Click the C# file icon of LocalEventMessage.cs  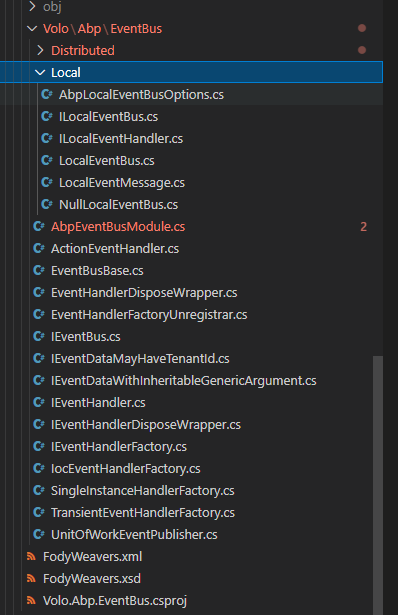pos(47,182)
